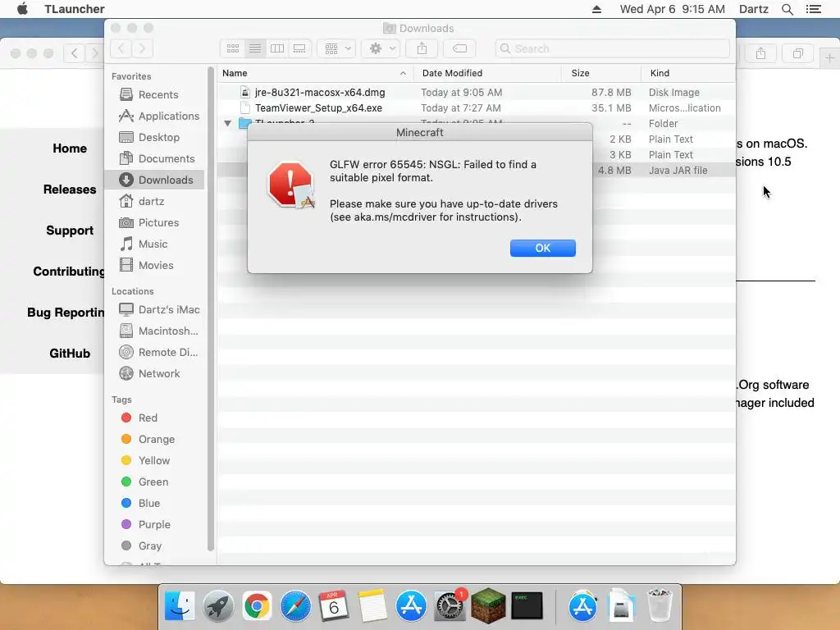Switch Finder to list view
The image size is (840, 630).
click(x=255, y=48)
